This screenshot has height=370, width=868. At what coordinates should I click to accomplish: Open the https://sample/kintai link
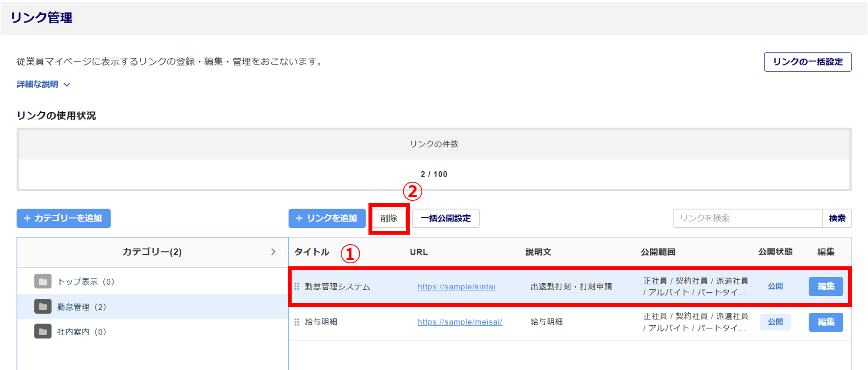point(457,287)
